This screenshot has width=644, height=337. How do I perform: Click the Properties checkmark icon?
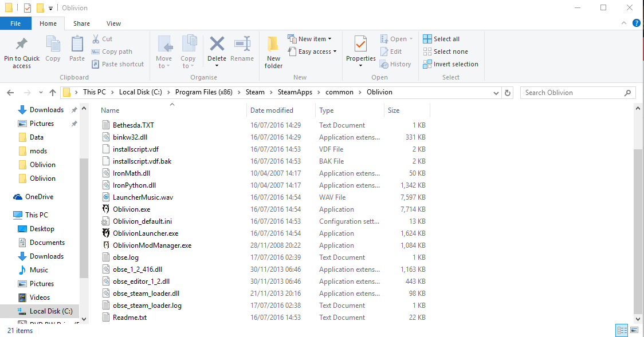pos(360,44)
